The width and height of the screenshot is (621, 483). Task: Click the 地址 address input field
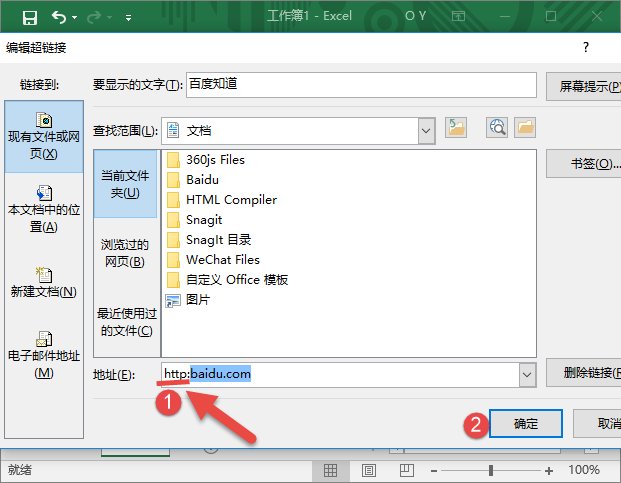341,374
